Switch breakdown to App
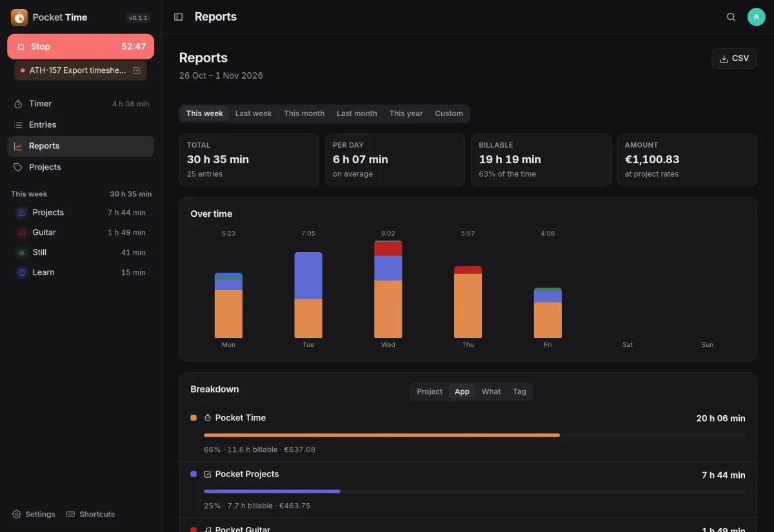The height and width of the screenshot is (532, 774). coord(462,391)
